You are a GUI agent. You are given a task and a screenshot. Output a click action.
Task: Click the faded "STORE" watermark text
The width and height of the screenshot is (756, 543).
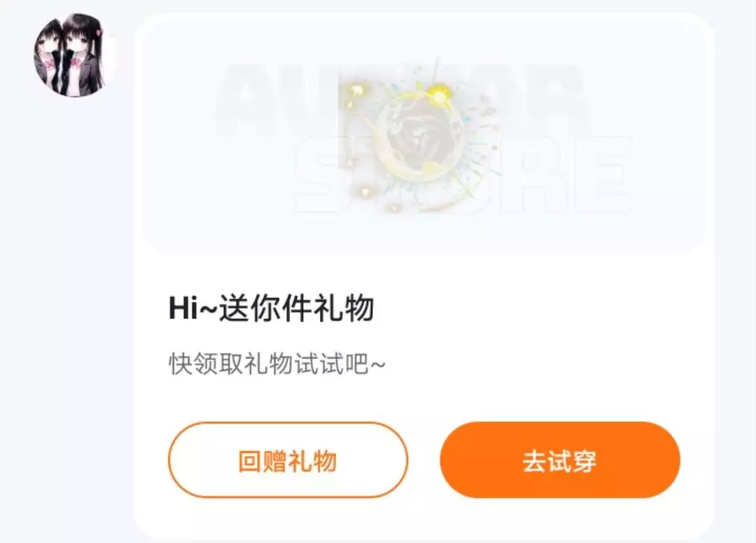click(464, 174)
